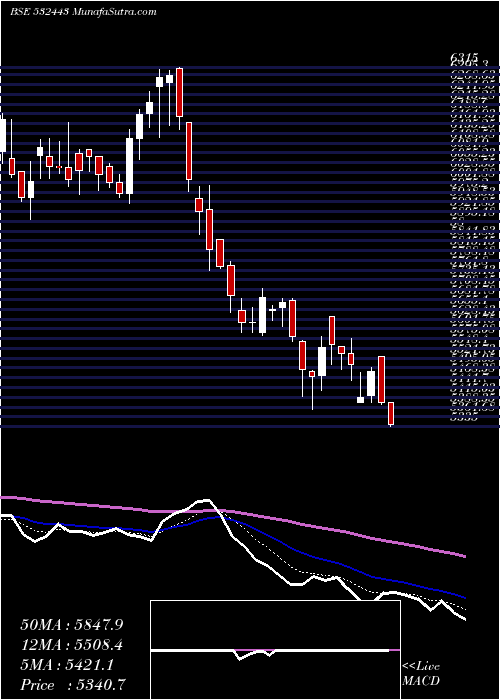Click the 50MA : 5847.9 value
Viewport: 500px width, 700px height.
click(x=71, y=625)
